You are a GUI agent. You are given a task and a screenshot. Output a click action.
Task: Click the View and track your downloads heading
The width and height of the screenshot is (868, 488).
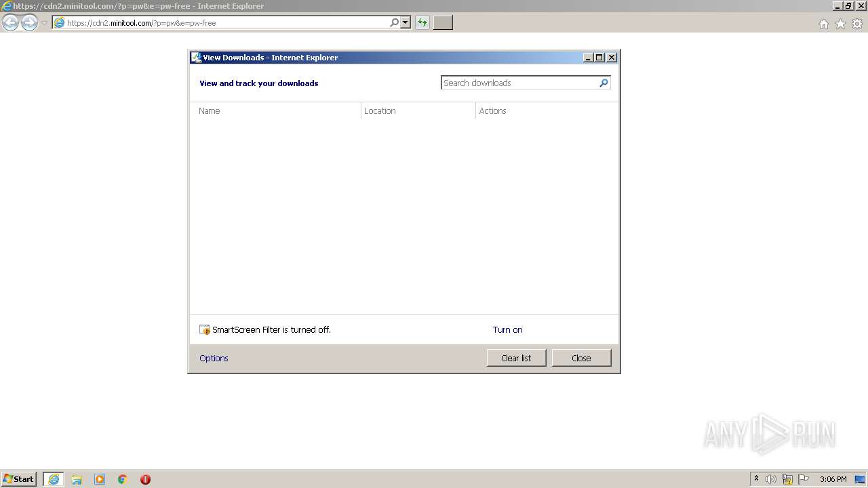(258, 83)
